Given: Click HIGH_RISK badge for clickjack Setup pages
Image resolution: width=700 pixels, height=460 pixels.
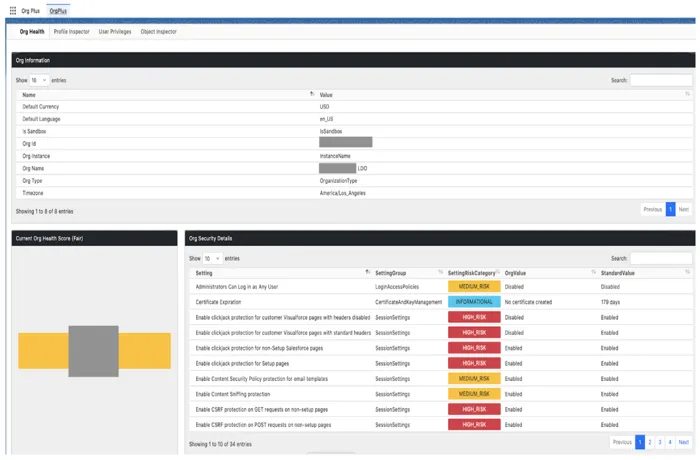Looking at the screenshot, I should coord(474,364).
